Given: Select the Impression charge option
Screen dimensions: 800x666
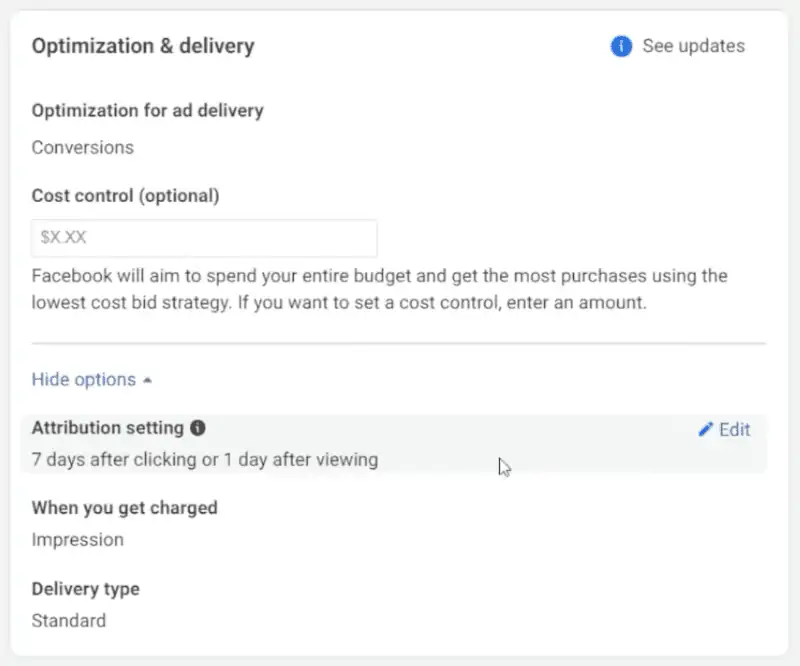Looking at the screenshot, I should pos(78,540).
